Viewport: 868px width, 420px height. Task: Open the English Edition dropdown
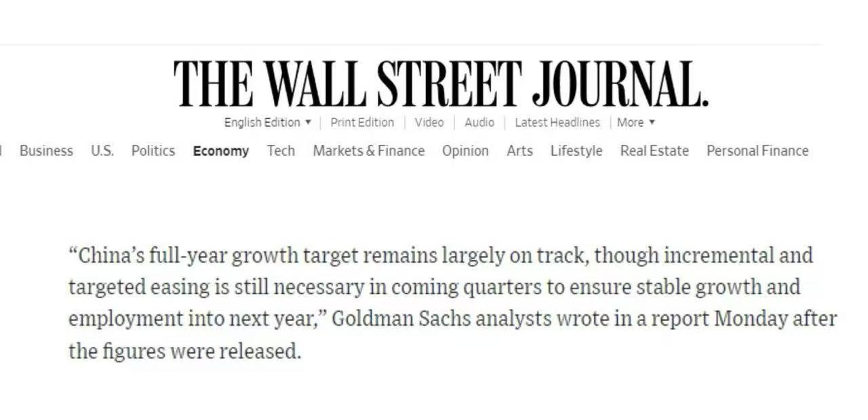[x=268, y=123]
